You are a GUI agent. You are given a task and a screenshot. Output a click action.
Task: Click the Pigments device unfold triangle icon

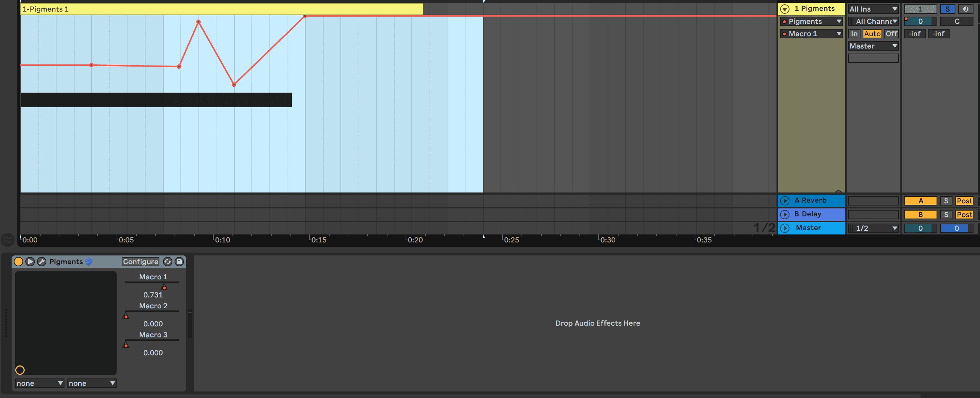tap(30, 262)
